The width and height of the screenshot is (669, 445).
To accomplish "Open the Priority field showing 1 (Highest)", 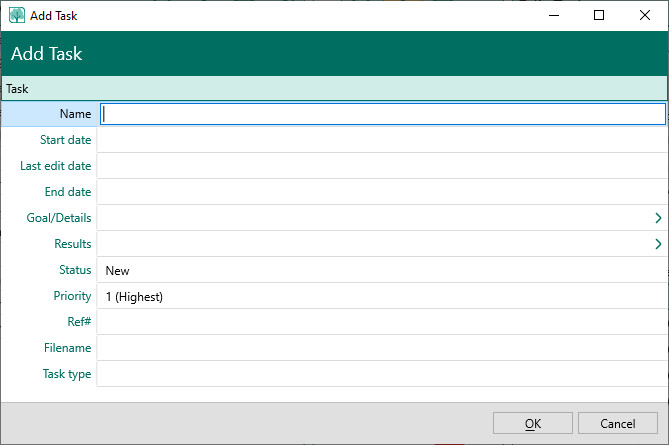I will click(x=382, y=296).
